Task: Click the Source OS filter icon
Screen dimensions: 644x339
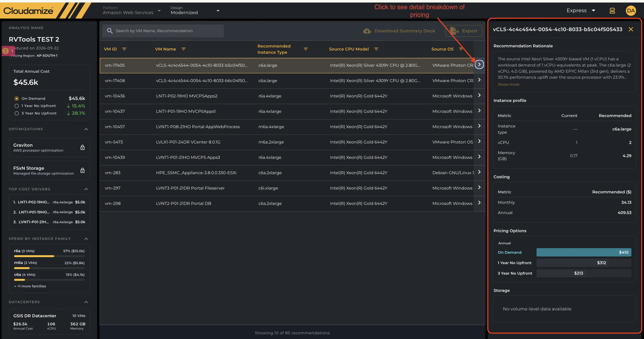Action: (x=461, y=49)
